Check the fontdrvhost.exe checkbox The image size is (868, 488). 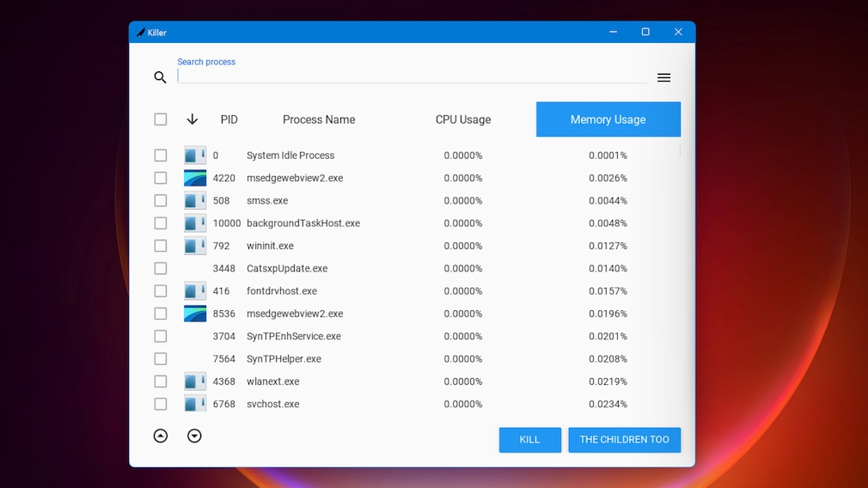coord(161,291)
